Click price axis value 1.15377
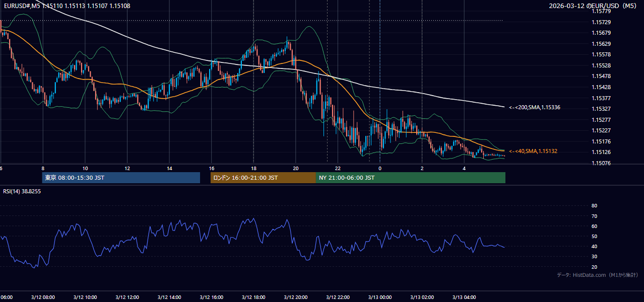This screenshot has width=644, height=302. (601, 98)
